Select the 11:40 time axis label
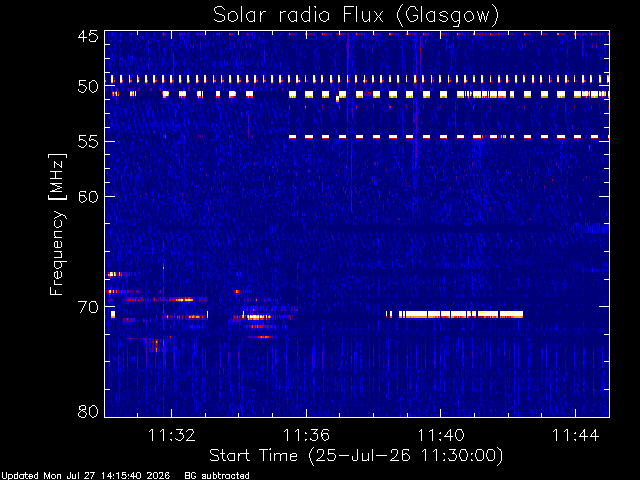Screen dimensions: 640x480 point(440,435)
